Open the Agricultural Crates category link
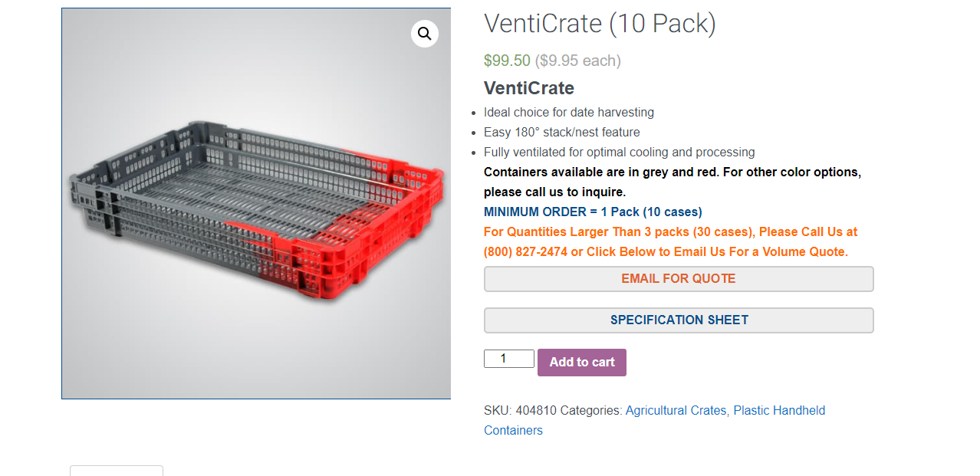Image resolution: width=980 pixels, height=476 pixels. (x=676, y=411)
